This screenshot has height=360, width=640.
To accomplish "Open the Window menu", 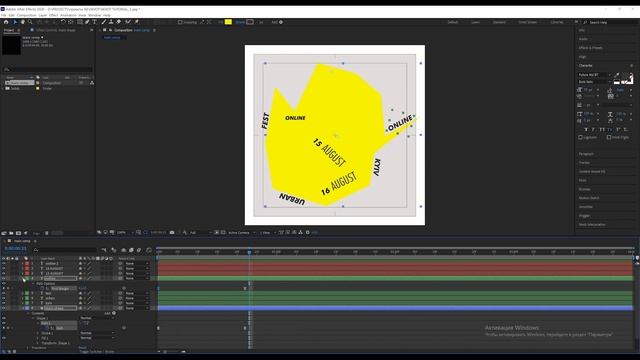I will point(94,15).
